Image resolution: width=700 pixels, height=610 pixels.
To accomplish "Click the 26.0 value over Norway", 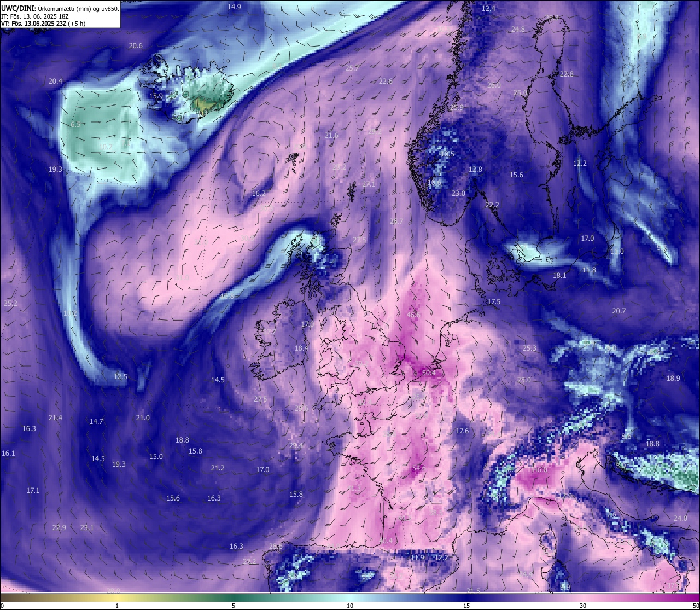I will click(x=494, y=85).
